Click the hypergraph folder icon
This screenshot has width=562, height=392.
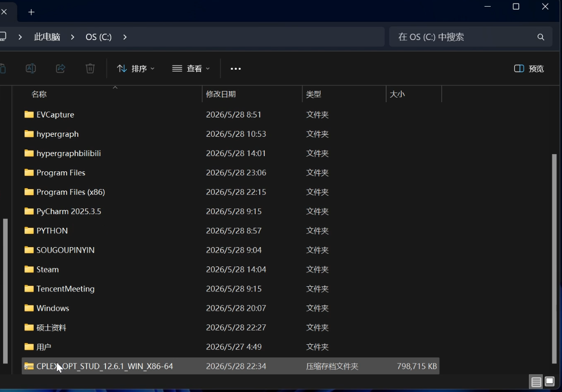(x=29, y=134)
